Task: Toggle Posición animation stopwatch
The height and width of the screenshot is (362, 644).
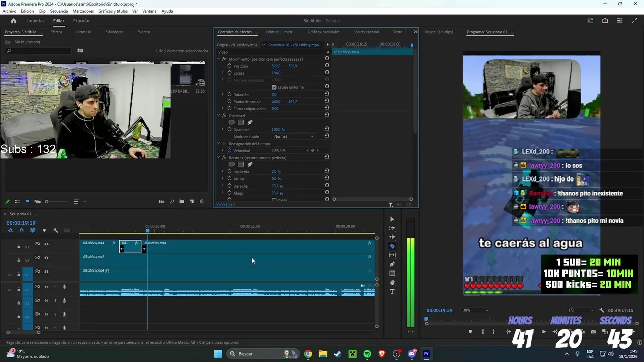Action: click(x=229, y=66)
